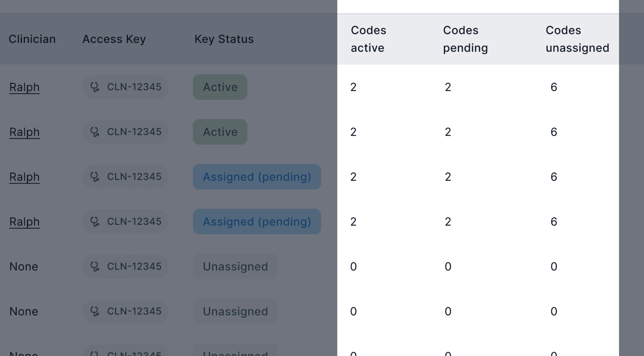Click stethoscope icon in first row's access key

(x=94, y=87)
